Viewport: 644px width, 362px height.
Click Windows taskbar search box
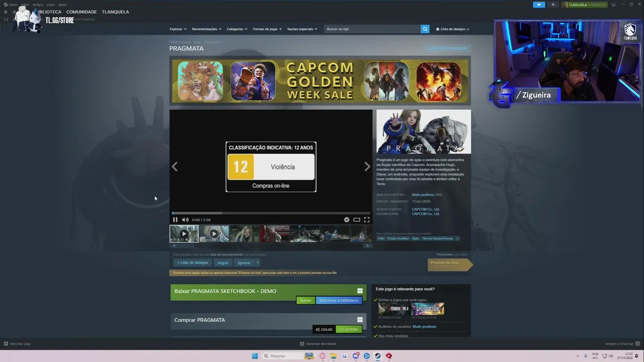[289, 356]
